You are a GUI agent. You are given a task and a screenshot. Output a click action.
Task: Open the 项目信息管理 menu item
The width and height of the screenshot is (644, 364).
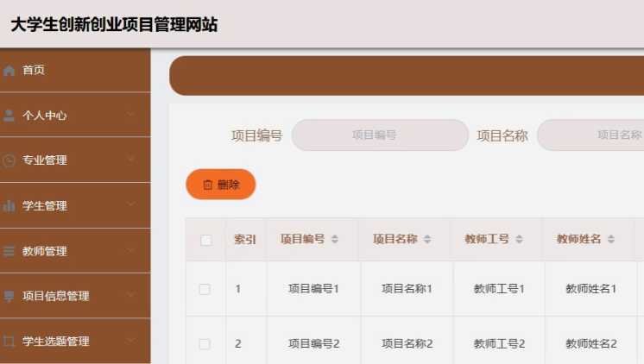pyautogui.click(x=56, y=297)
